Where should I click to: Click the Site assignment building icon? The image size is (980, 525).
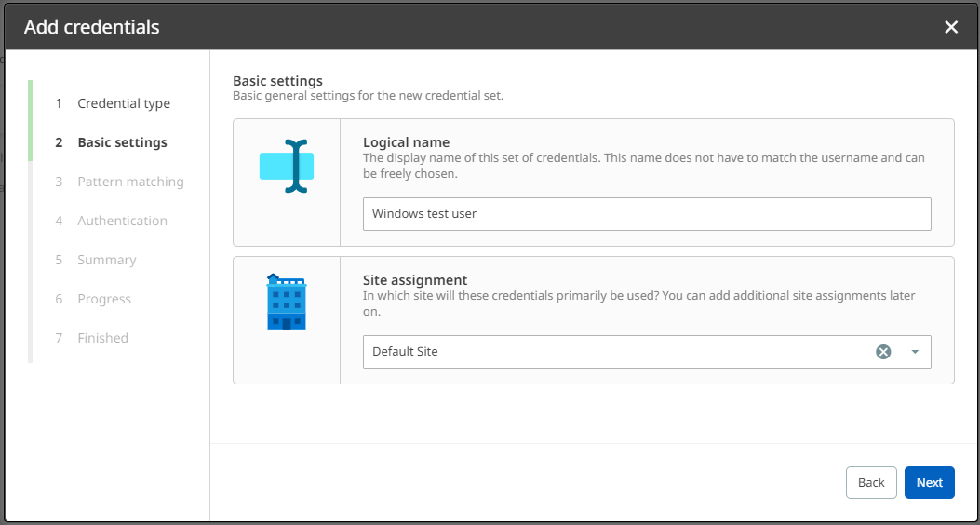287,302
